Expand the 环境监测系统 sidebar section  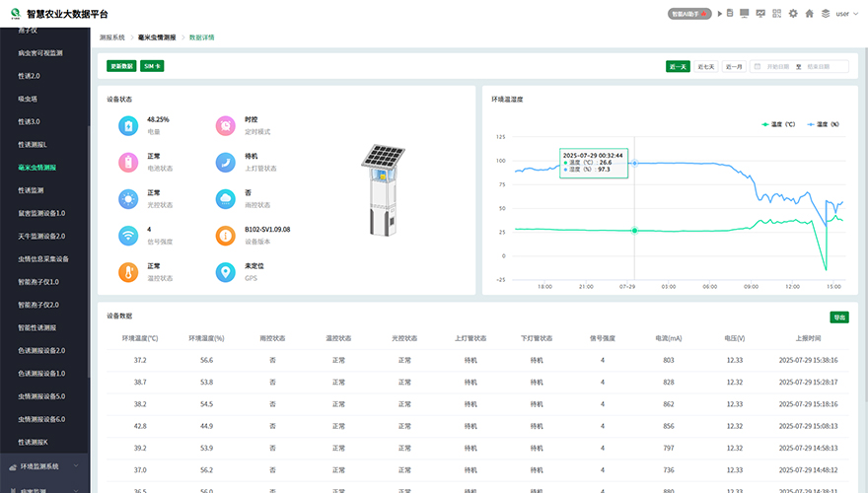click(44, 465)
